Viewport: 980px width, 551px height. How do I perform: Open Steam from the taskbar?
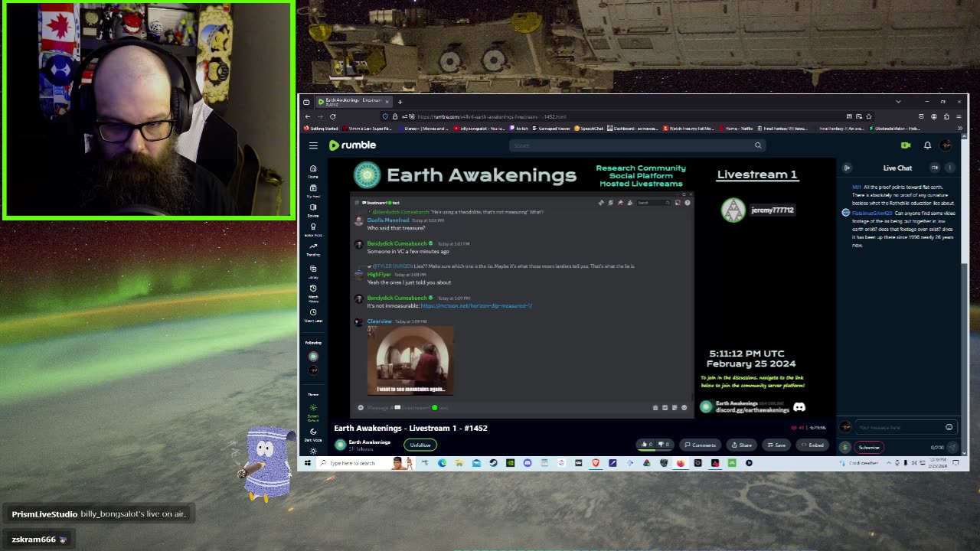coord(494,463)
